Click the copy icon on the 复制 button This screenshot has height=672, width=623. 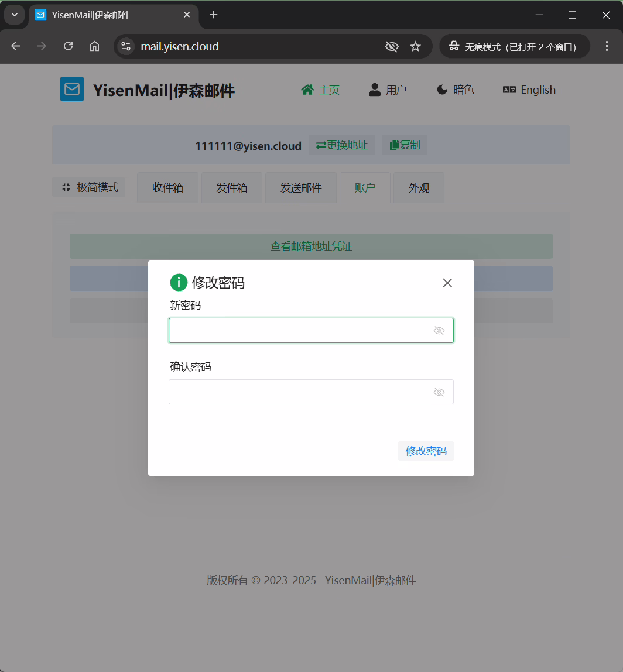[x=395, y=145]
